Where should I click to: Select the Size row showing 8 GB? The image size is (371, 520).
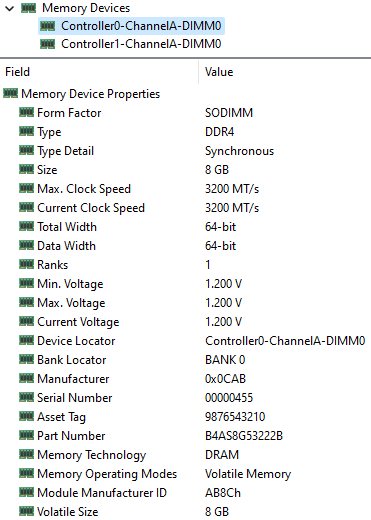185,170
